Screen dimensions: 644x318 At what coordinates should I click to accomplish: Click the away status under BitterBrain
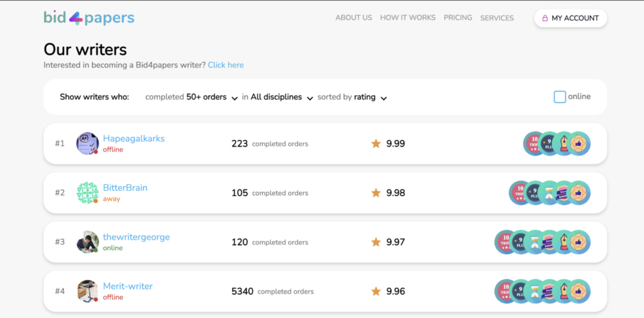pos(111,199)
